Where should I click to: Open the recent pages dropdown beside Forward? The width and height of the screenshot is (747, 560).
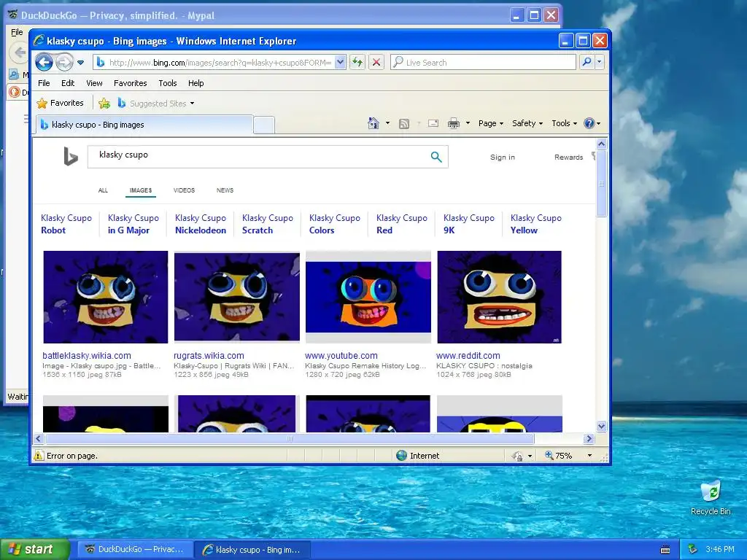(80, 63)
